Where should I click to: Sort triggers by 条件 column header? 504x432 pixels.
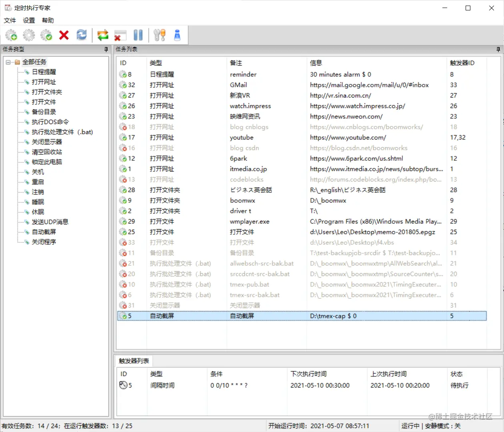[247, 374]
